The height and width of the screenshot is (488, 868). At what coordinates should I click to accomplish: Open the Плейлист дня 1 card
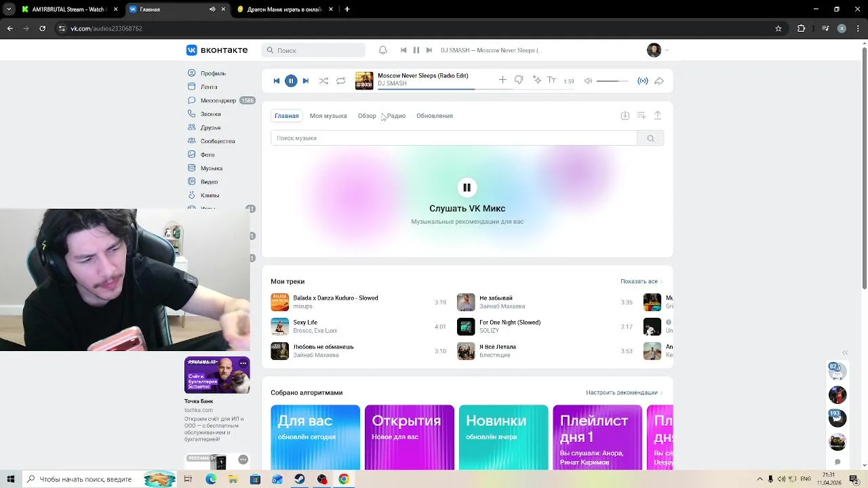pos(597,437)
